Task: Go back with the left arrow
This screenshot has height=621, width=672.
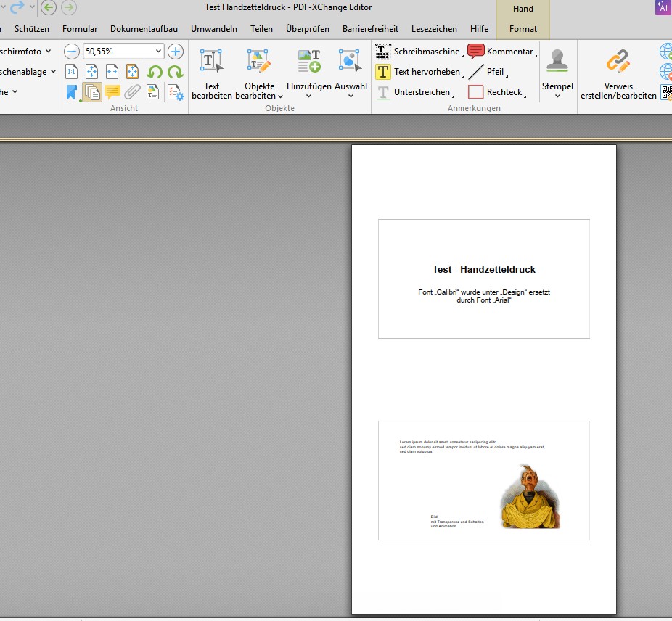Action: tap(49, 7)
